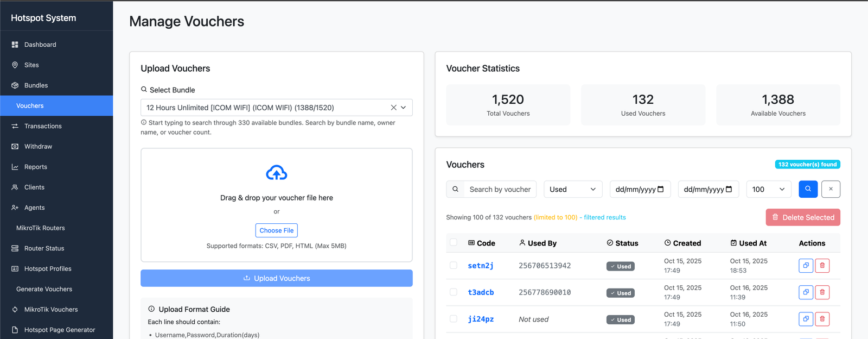Screen dimensions: 868x339
Task: Click the Search by voucher field
Action: point(500,189)
